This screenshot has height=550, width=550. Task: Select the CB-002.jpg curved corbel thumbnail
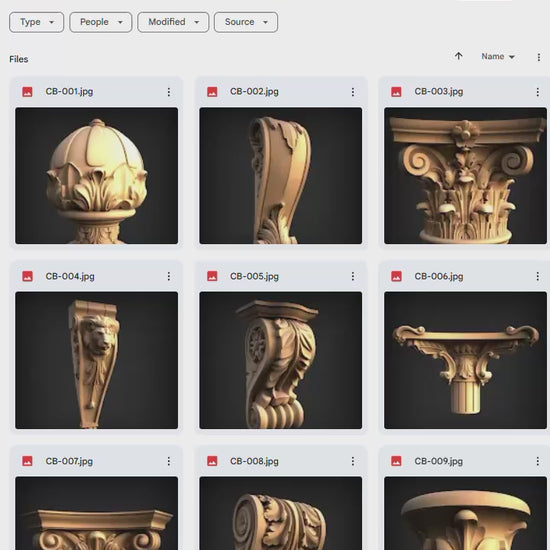(x=281, y=176)
